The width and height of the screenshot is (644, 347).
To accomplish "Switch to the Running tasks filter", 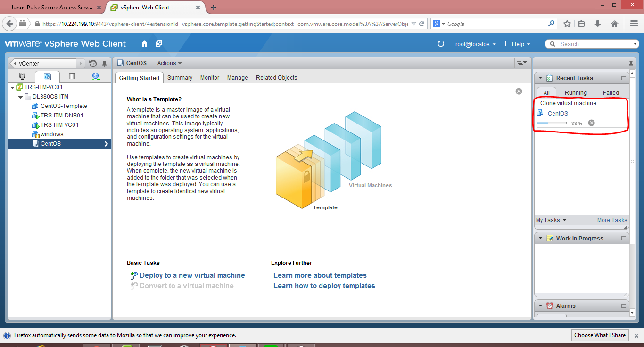I will pos(576,92).
